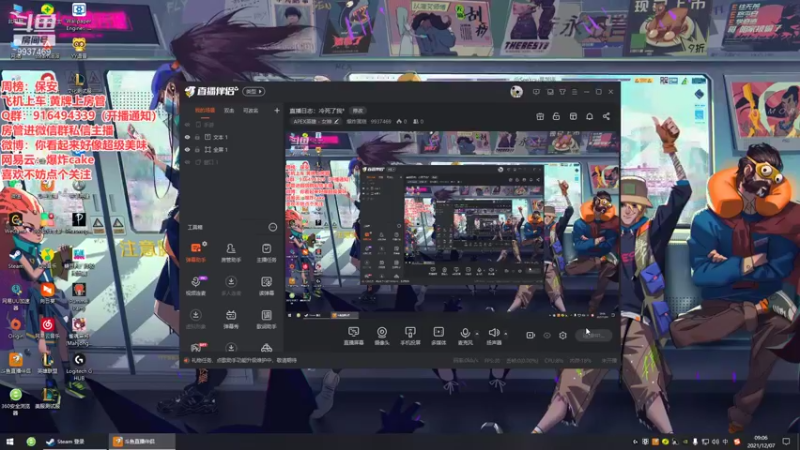Add a 摄像头 camera source
The height and width of the screenshot is (450, 800).
(382, 336)
